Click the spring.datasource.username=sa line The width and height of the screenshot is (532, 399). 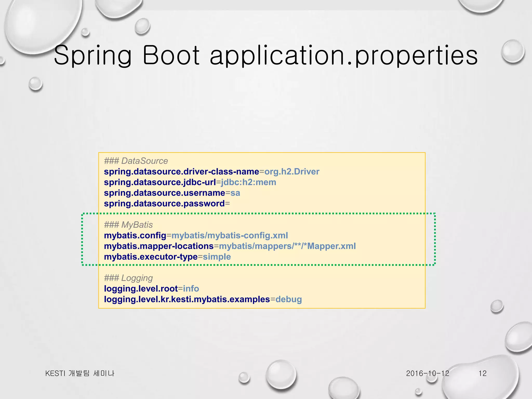pos(172,193)
